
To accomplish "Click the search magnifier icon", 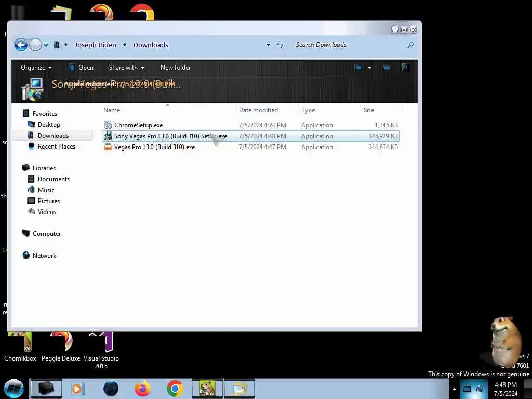I will coord(410,45).
